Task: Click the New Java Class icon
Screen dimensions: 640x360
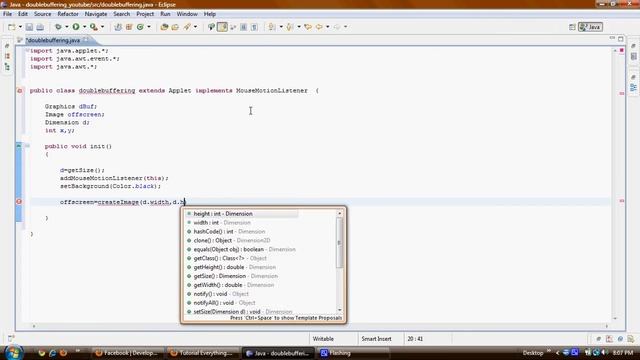Action: point(140,27)
